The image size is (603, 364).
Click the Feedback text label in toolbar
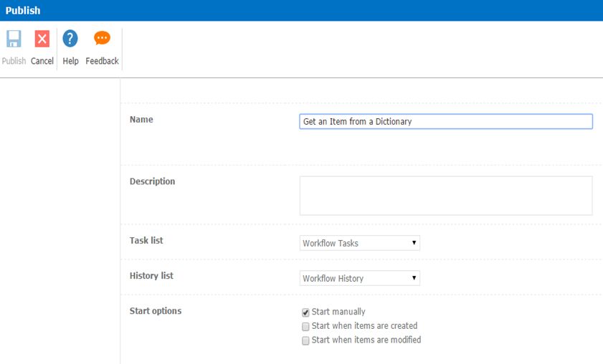point(102,61)
